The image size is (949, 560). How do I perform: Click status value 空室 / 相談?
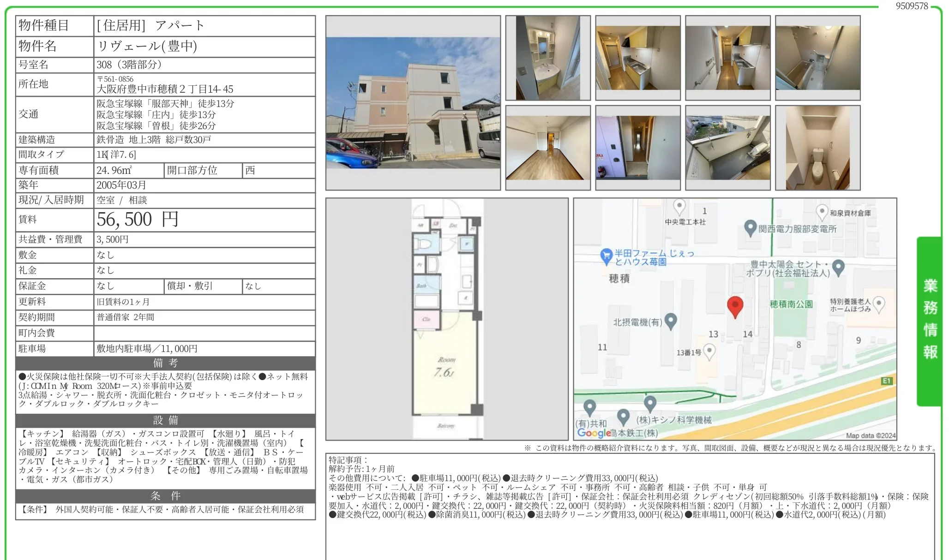pos(122,200)
